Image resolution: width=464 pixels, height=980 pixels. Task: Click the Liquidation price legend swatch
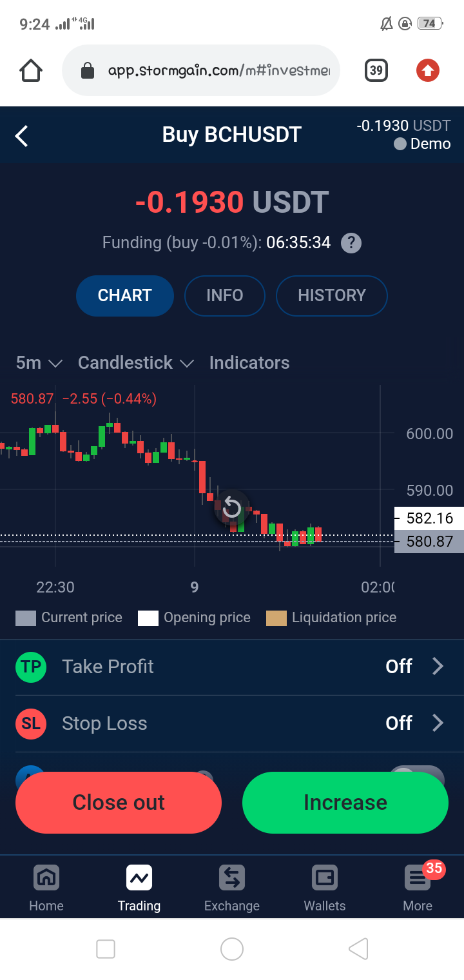[x=276, y=618]
